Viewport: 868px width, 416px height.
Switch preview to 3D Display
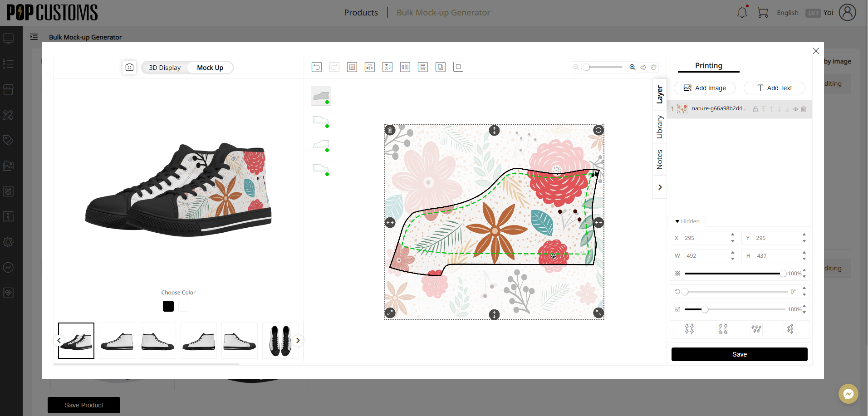coord(165,68)
